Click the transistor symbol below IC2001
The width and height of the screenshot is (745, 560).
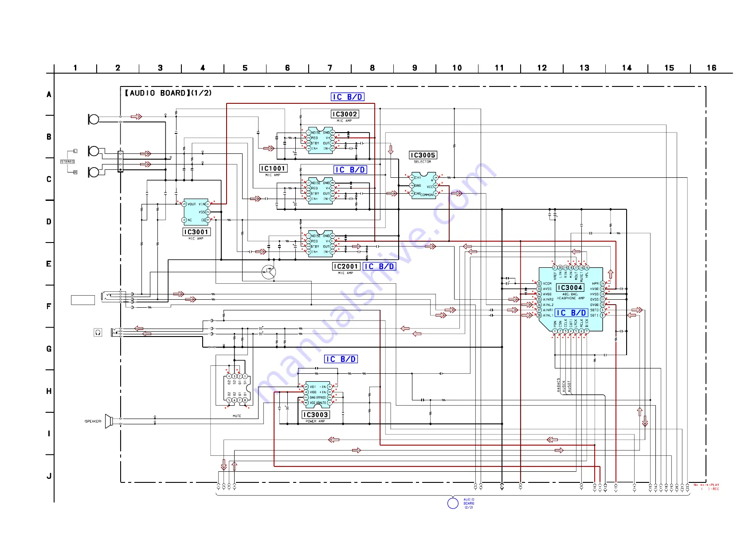(269, 272)
